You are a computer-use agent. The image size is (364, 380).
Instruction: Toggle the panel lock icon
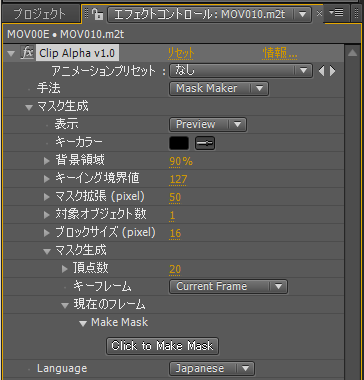pos(97,14)
